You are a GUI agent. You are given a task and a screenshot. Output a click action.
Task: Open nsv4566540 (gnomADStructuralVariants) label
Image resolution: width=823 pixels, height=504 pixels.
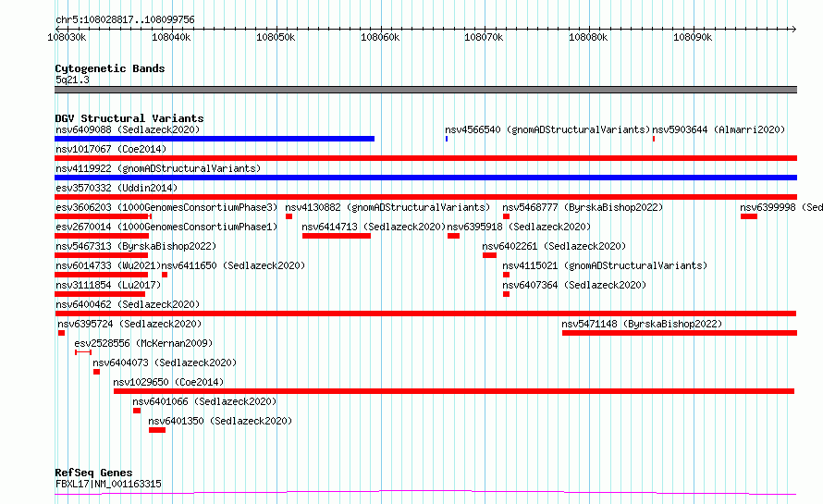pos(547,129)
